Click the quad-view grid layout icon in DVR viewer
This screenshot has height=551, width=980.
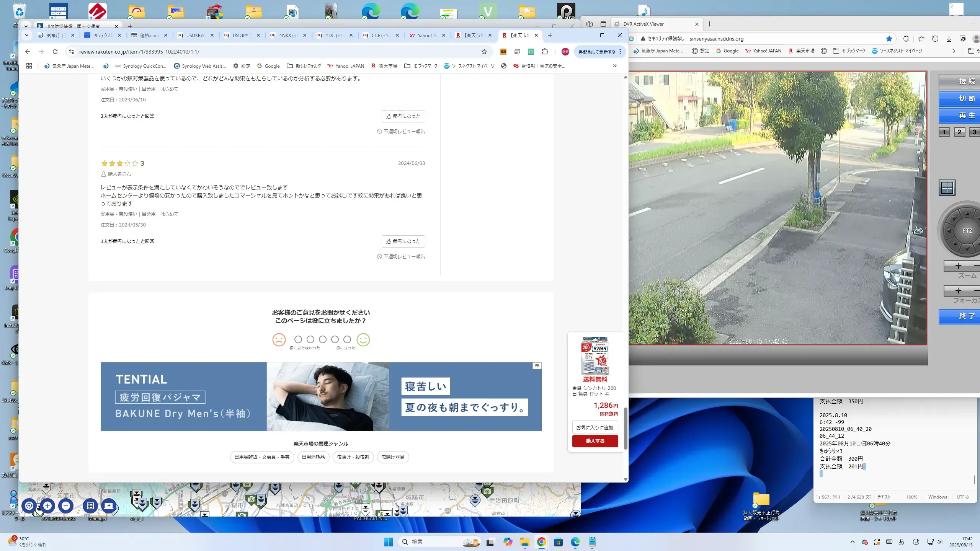[947, 188]
